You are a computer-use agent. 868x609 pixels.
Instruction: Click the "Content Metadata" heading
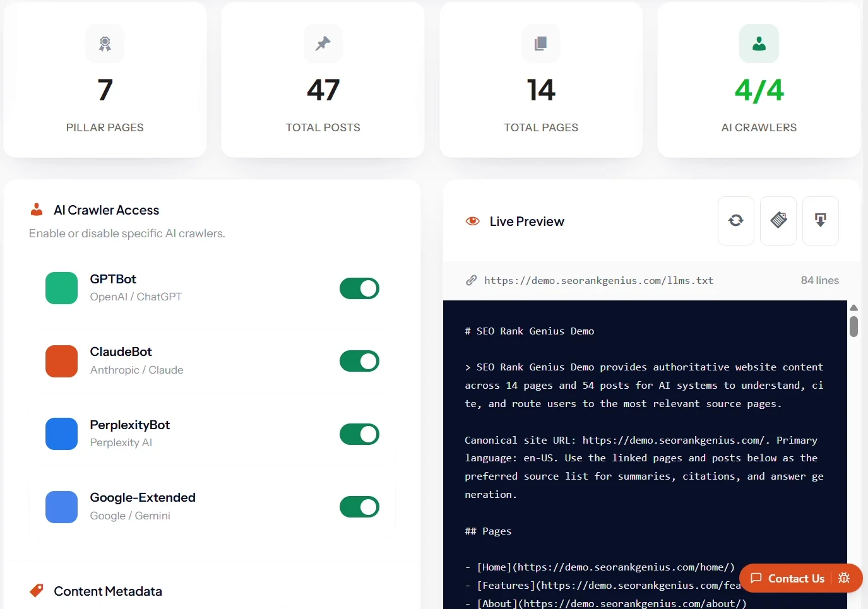108,591
